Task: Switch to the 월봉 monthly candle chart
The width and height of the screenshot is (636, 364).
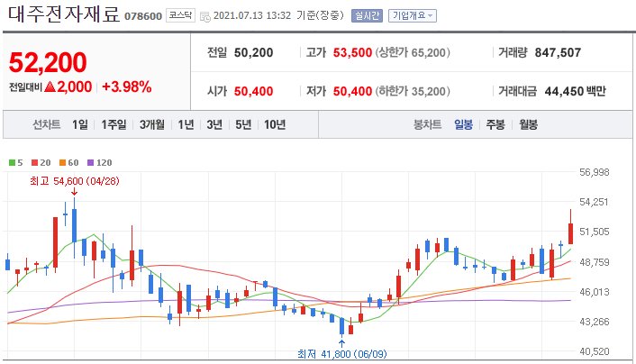Action: tap(529, 124)
